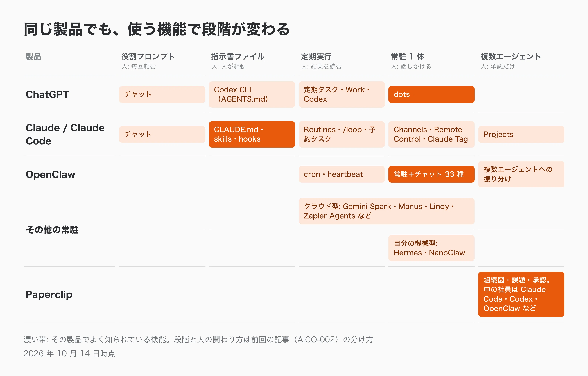Click the date 2026 年 10 月 14 日時点
The height and width of the screenshot is (376, 588).
69,354
